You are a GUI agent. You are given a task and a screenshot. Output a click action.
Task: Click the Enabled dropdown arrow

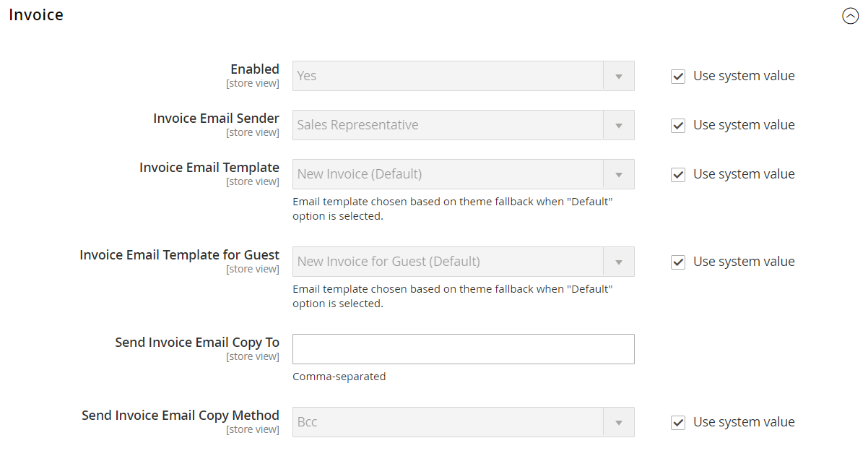(x=619, y=76)
